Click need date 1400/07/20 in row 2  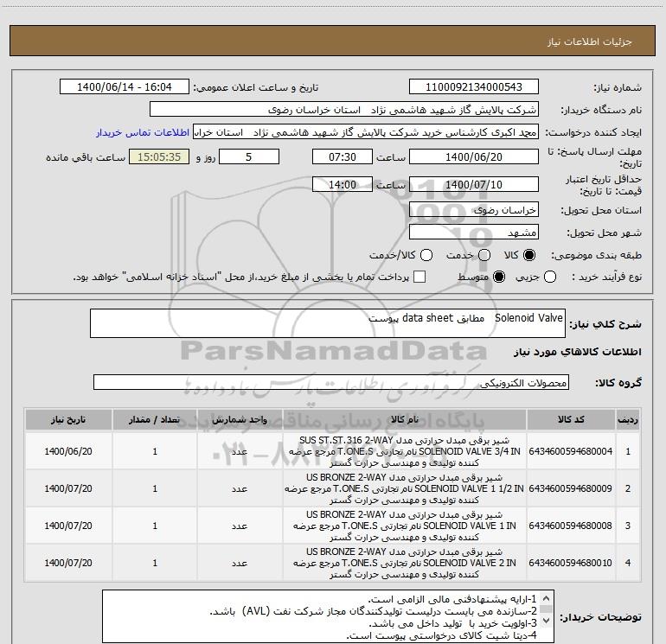[68, 488]
